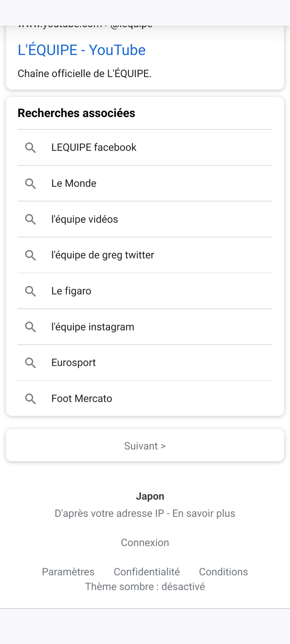290x644 pixels.
Task: Toggle the Thème sombre setting
Action: [x=145, y=587]
